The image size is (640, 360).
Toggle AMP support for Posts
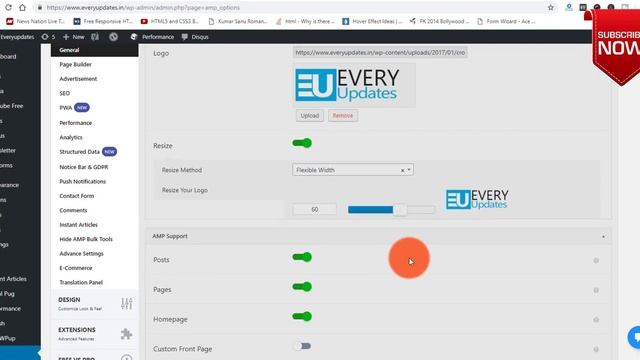(x=302, y=257)
